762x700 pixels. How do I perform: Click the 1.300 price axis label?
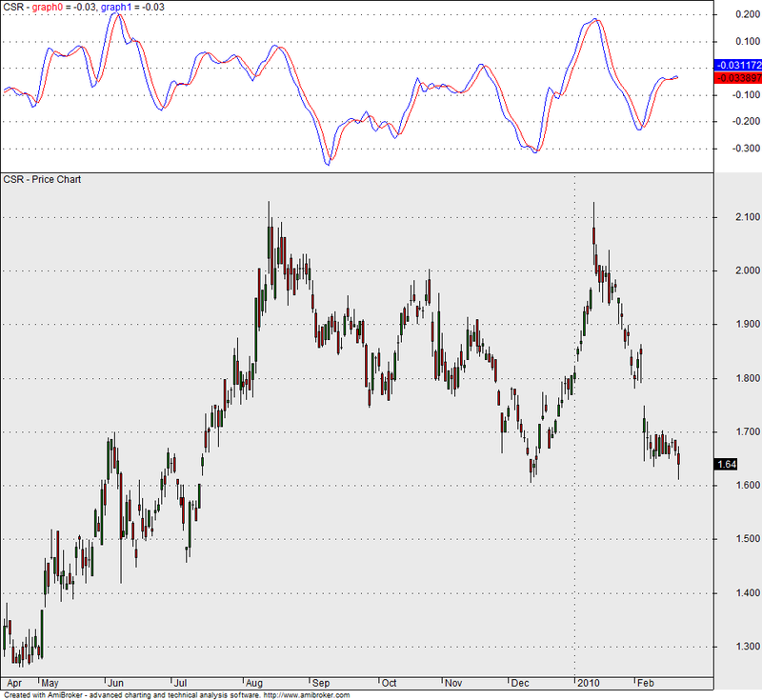coord(748,647)
